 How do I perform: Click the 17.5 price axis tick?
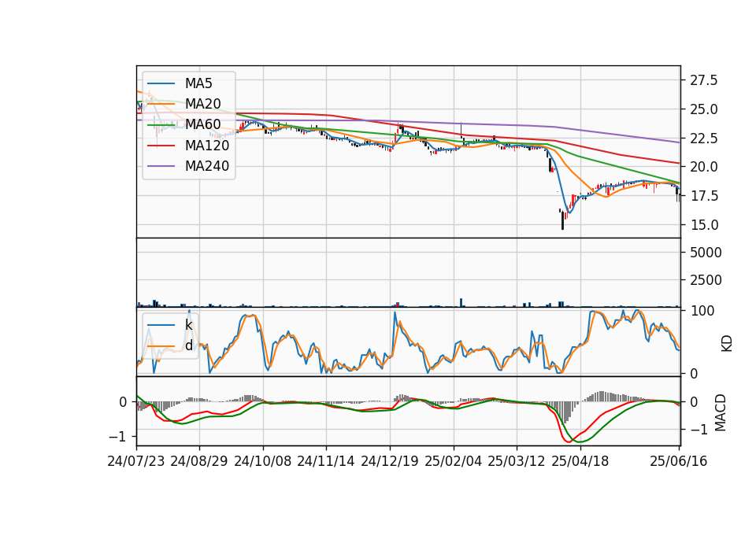703,196
